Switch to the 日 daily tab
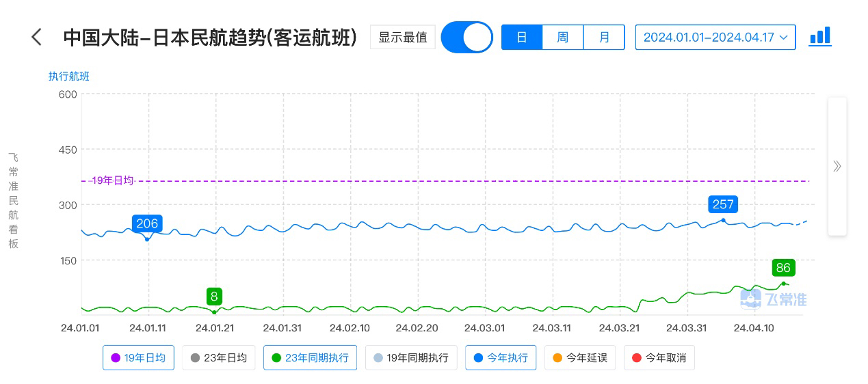 [521, 37]
